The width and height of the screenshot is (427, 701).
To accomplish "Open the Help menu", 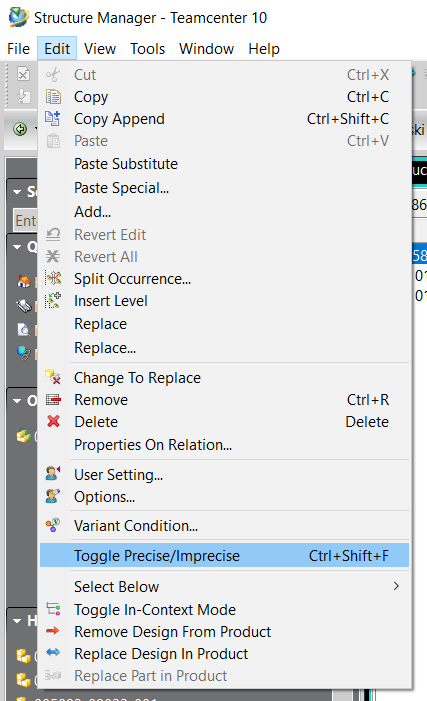I will pyautogui.click(x=264, y=48).
